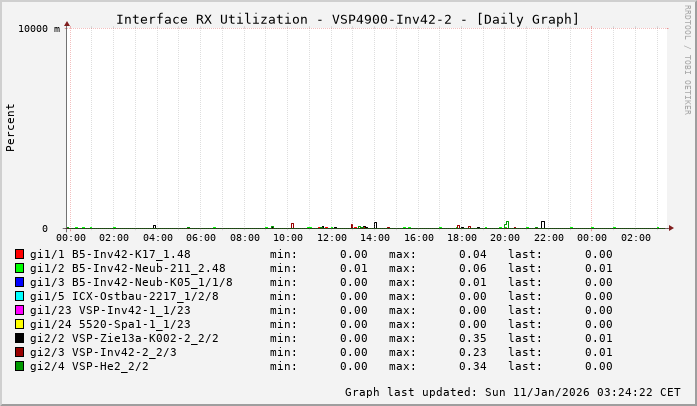The width and height of the screenshot is (697, 406).
Task: Click the cyan gi1/5 legend swatch
Action: coord(20,296)
